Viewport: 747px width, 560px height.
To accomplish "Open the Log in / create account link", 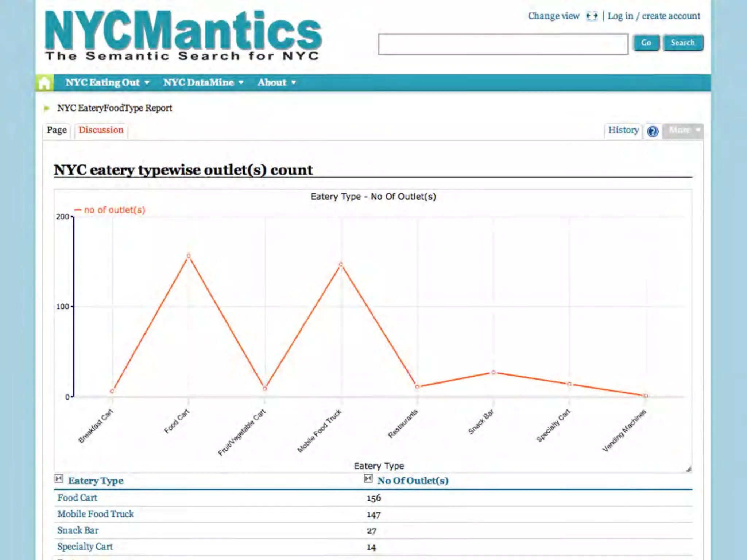I will point(654,16).
